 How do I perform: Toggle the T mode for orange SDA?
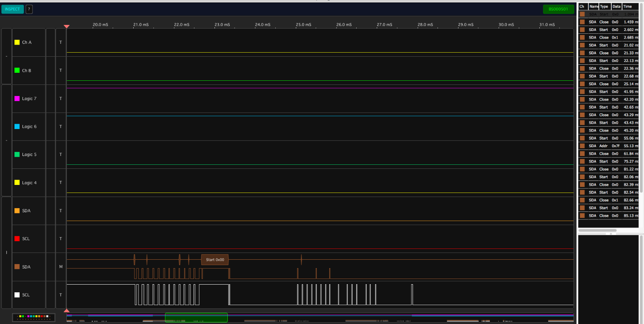pyautogui.click(x=61, y=211)
